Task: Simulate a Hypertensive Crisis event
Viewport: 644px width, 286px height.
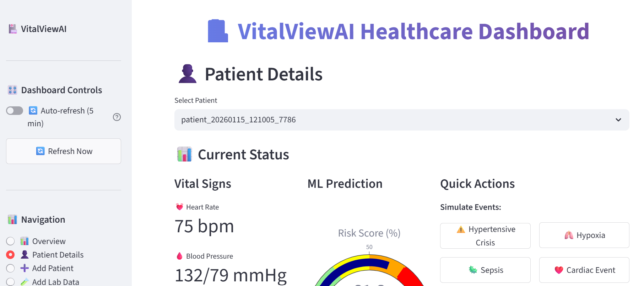Action: [485, 236]
